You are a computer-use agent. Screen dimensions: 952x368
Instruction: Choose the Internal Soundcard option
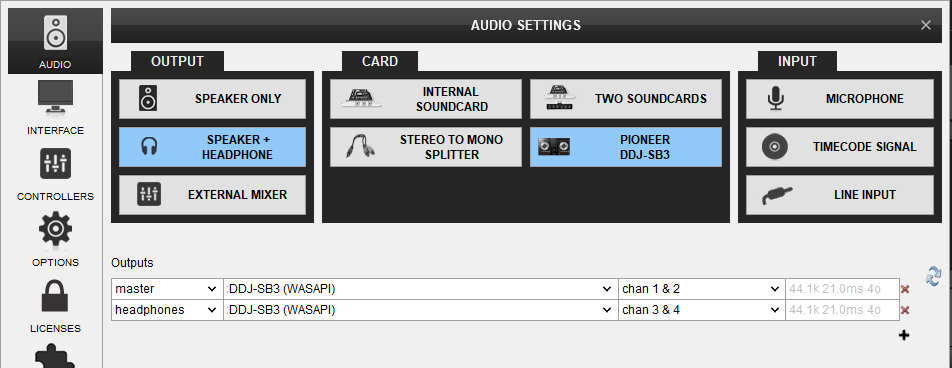(x=426, y=98)
